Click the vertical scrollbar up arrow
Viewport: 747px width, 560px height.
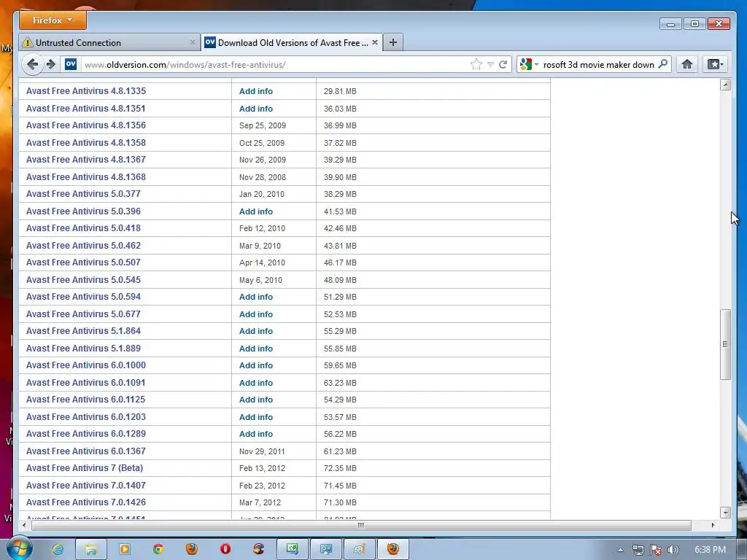pyautogui.click(x=725, y=85)
